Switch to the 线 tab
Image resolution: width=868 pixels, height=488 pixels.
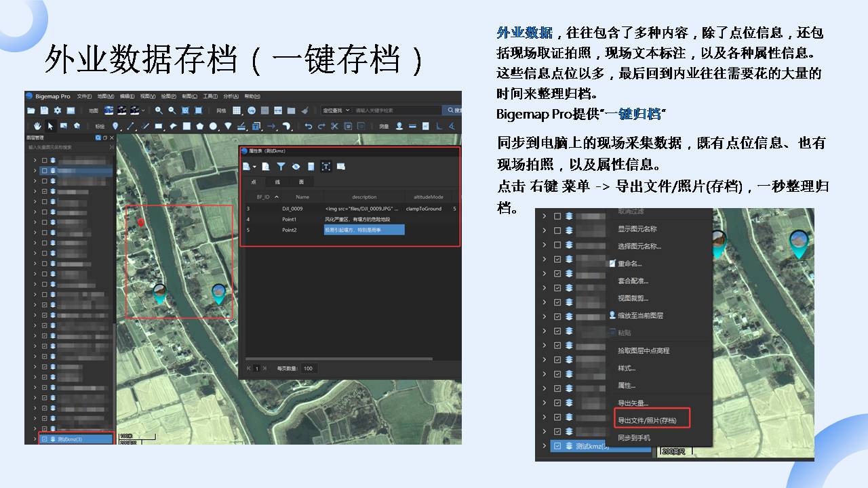pyautogui.click(x=277, y=182)
